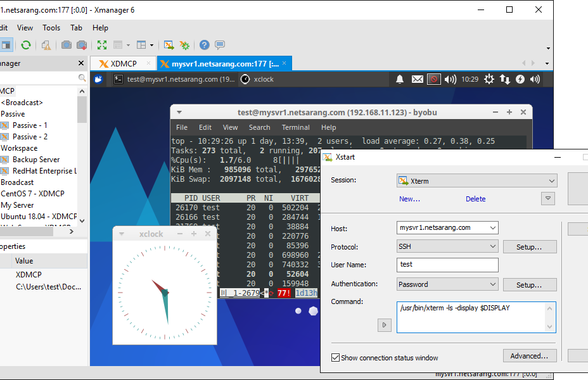Close the Session Manager pane
The width and height of the screenshot is (588, 380).
click(81, 63)
